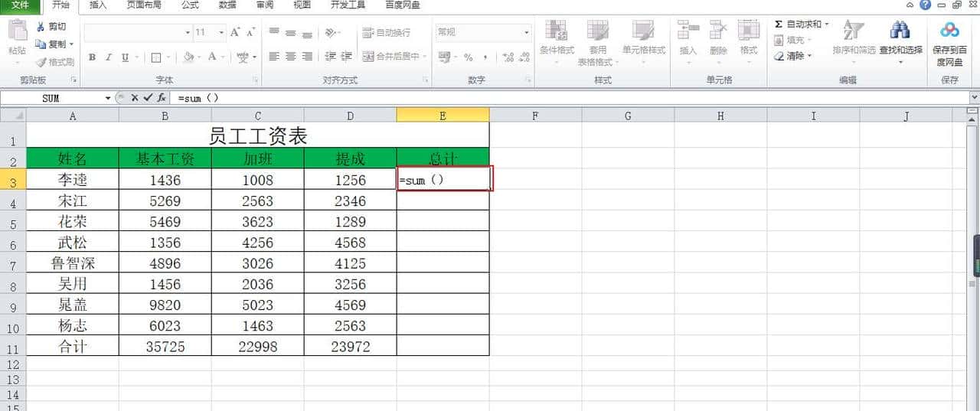The height and width of the screenshot is (411, 980).
Task: Click the increase font size icon
Action: [235, 32]
